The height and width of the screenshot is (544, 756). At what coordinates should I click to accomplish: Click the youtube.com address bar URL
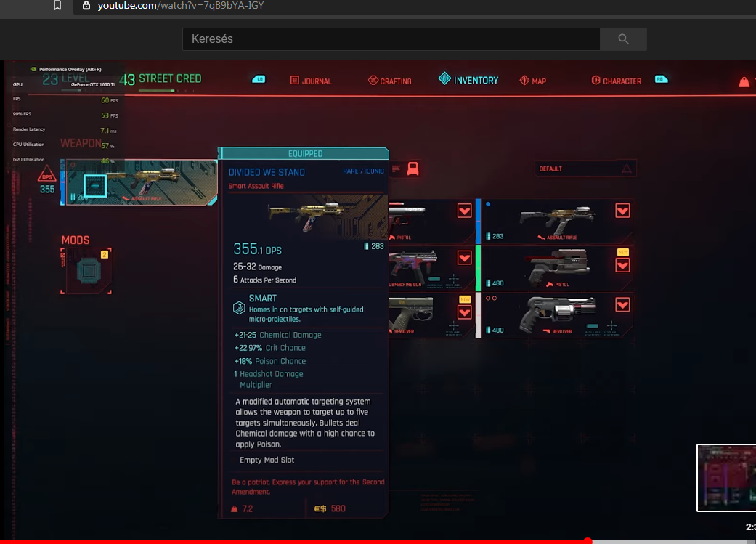tap(181, 5)
